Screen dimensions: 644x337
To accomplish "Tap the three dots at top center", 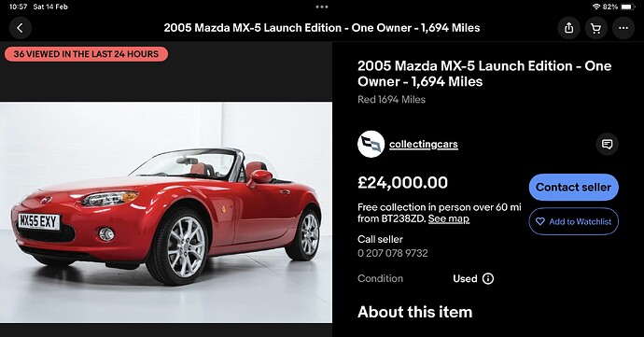I will [322, 7].
